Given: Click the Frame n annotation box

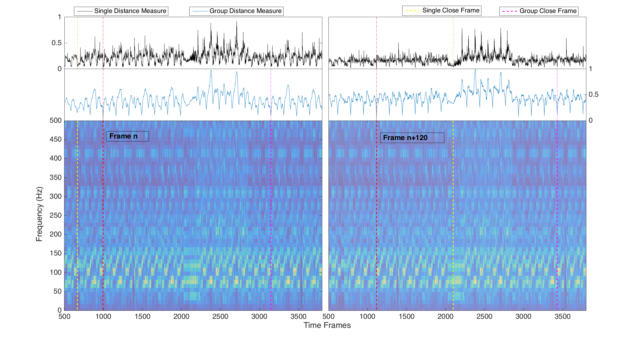Looking at the screenshot, I should pos(128,136).
